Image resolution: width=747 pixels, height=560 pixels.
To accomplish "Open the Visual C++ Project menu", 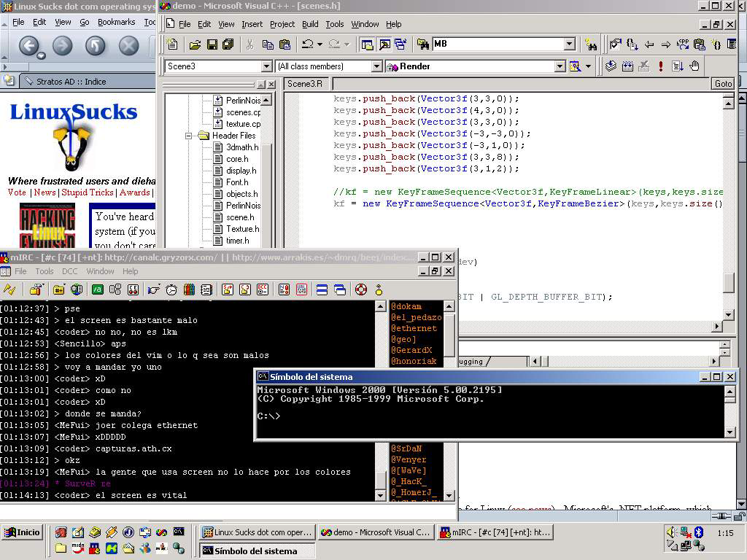I will point(282,24).
